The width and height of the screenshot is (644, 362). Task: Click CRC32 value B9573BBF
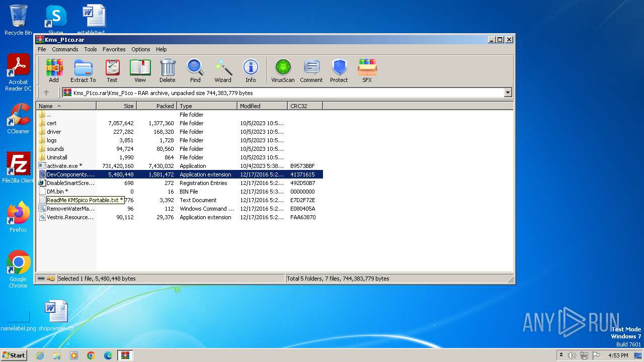[302, 166]
